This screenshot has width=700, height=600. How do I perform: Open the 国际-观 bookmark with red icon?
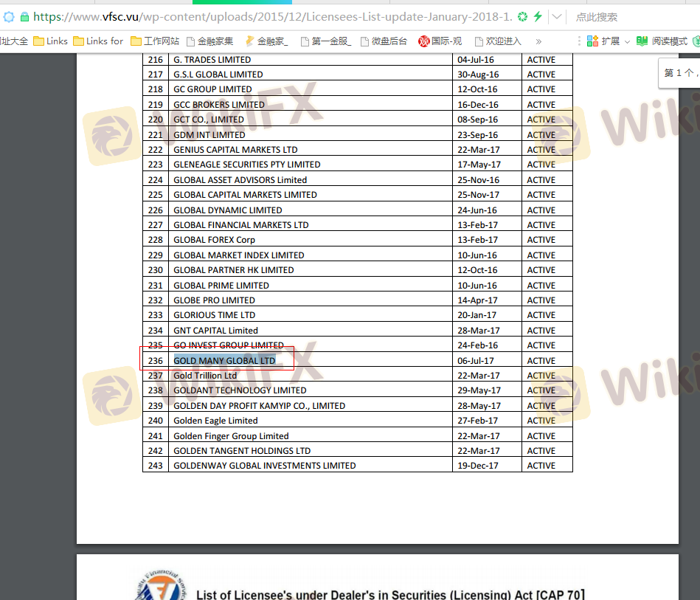[x=440, y=41]
